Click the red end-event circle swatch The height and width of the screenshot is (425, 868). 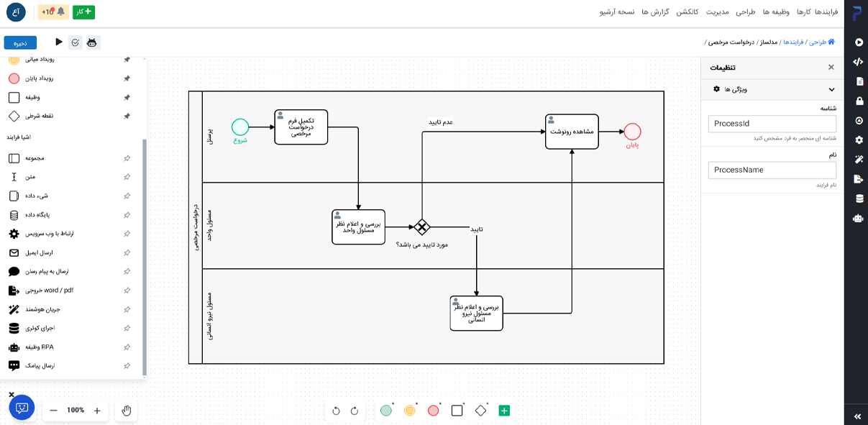[x=433, y=411]
